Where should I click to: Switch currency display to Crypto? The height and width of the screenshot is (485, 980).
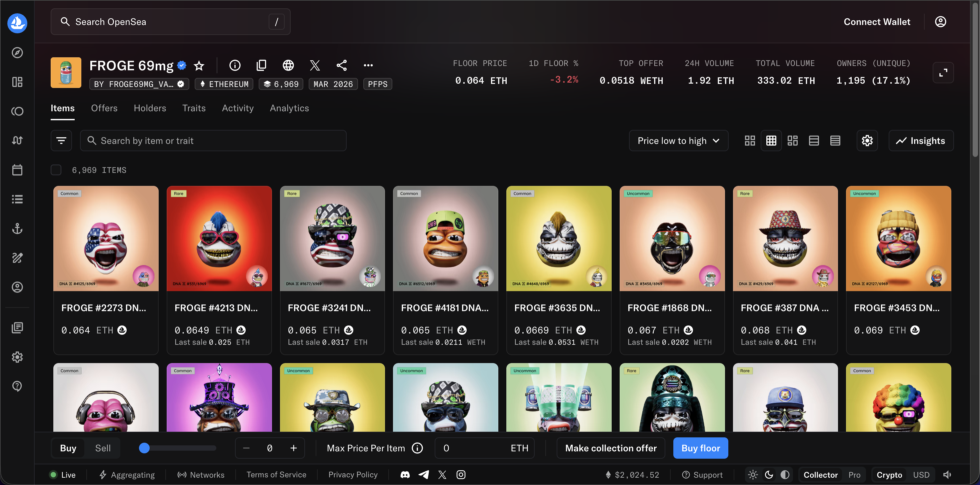pos(889,475)
